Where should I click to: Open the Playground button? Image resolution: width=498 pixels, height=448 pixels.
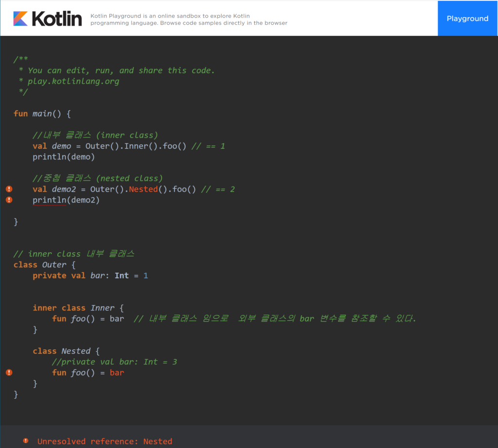(467, 18)
